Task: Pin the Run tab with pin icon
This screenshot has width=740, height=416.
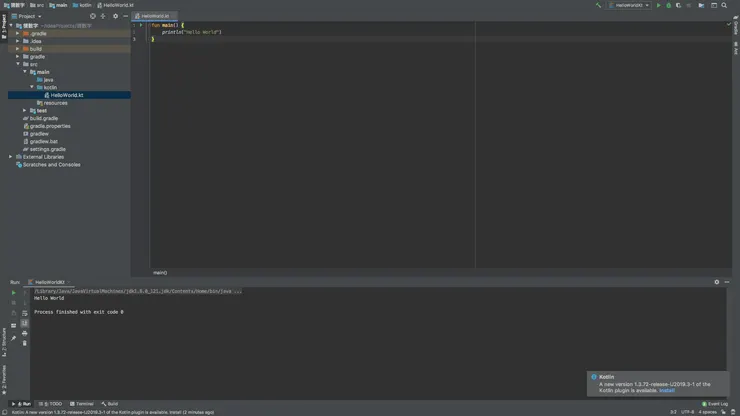Action: click(x=13, y=338)
